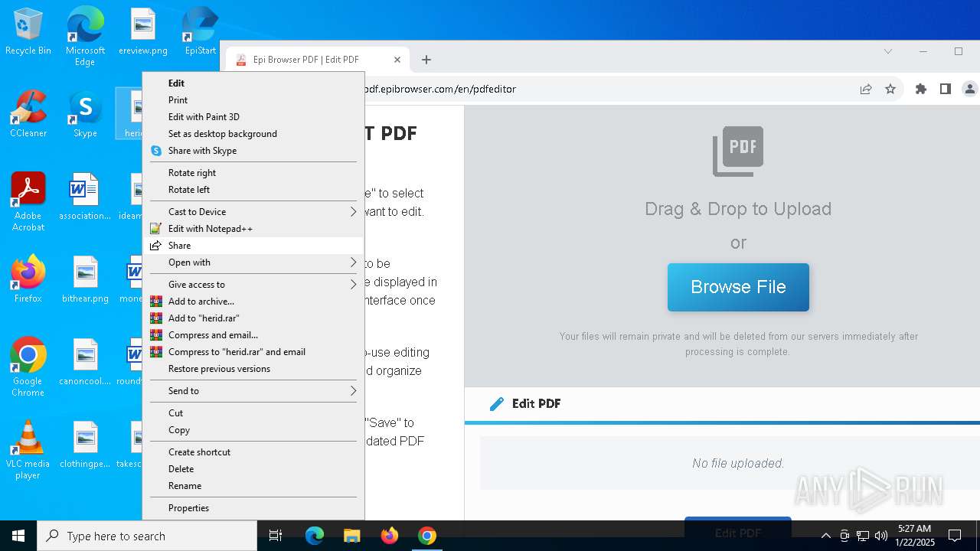980x551 pixels.
Task: Open browser tab search dropdown chevron
Action: (888, 52)
